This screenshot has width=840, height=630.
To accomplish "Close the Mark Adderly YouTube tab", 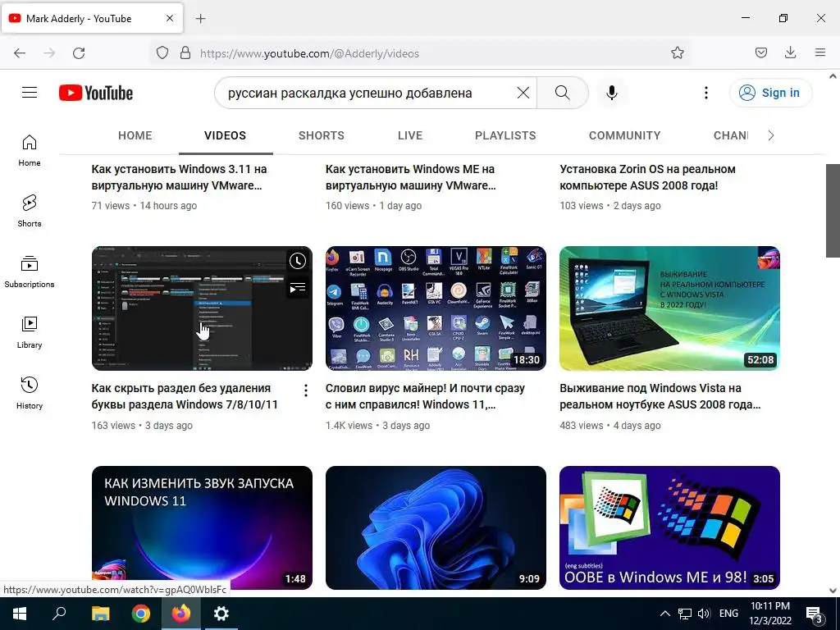I will 170,18.
